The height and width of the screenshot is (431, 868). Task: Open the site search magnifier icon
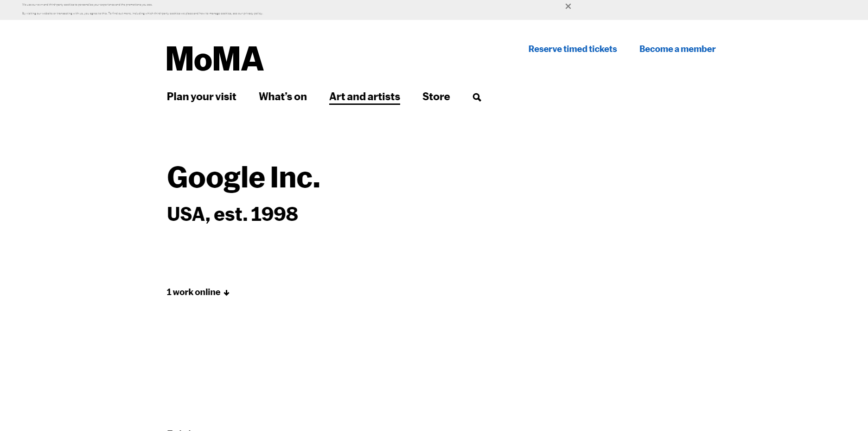tap(477, 97)
